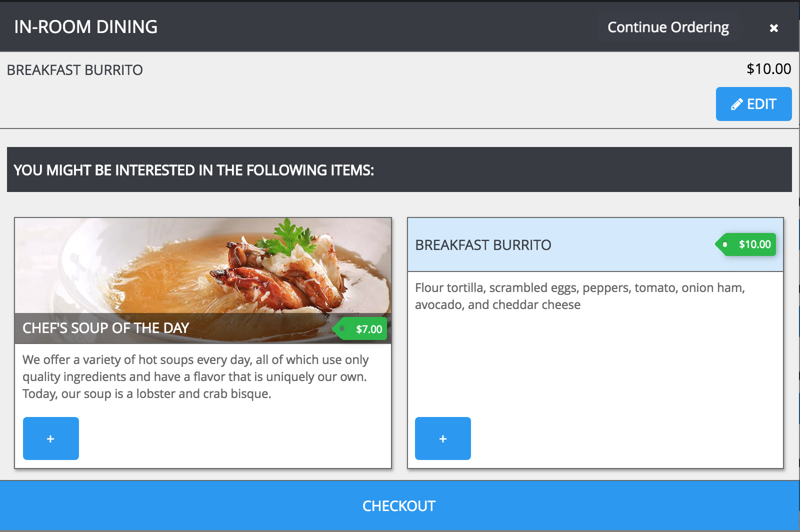Close the In-Room Dining dialog

(x=773, y=28)
